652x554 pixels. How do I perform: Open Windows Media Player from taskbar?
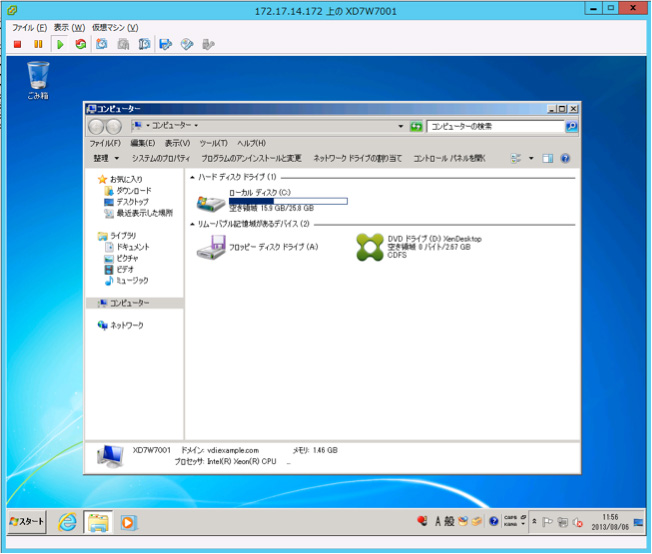[128, 522]
